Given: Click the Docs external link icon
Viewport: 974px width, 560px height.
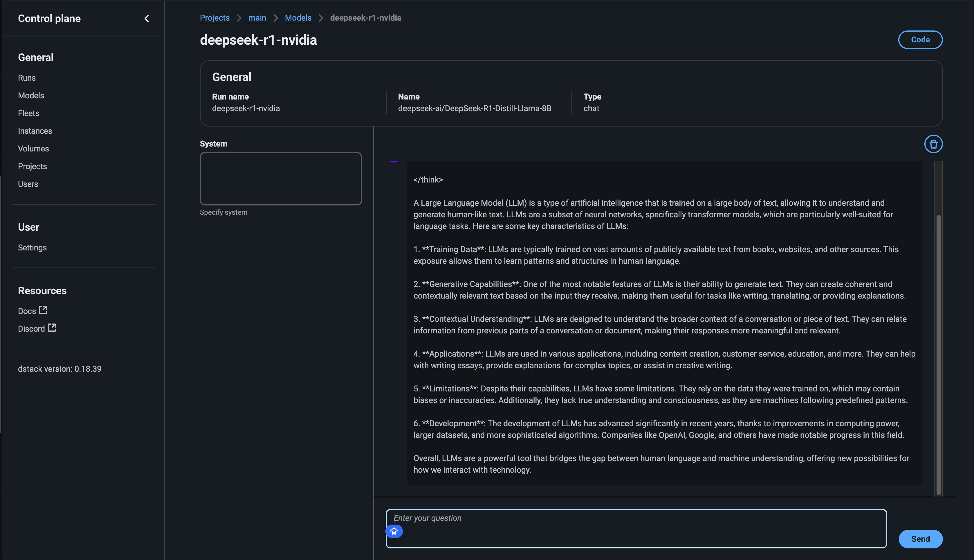Looking at the screenshot, I should point(43,310).
